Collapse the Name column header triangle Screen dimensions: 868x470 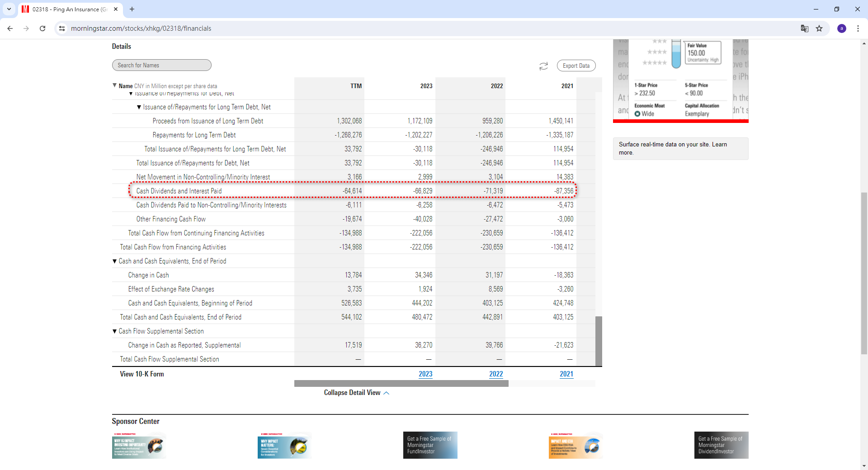[114, 85]
